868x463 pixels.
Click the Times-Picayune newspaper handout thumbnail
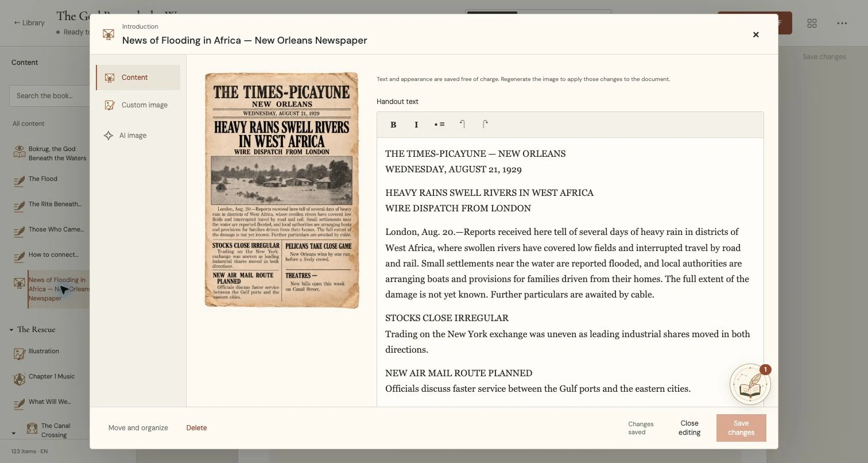point(282,190)
